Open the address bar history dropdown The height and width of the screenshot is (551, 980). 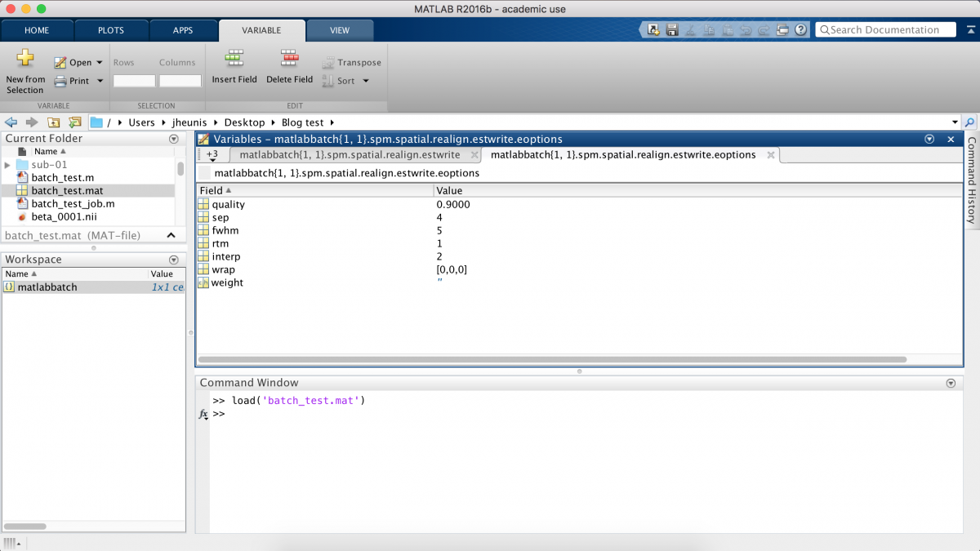[x=955, y=122]
